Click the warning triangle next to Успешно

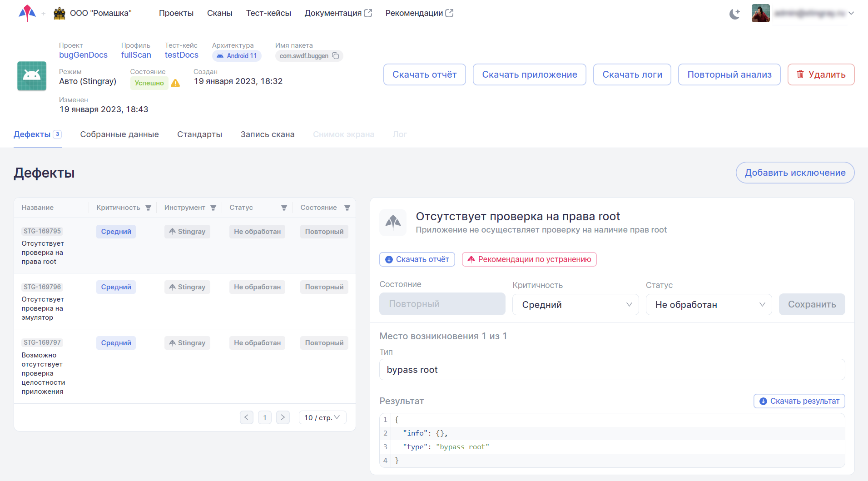[x=175, y=83]
